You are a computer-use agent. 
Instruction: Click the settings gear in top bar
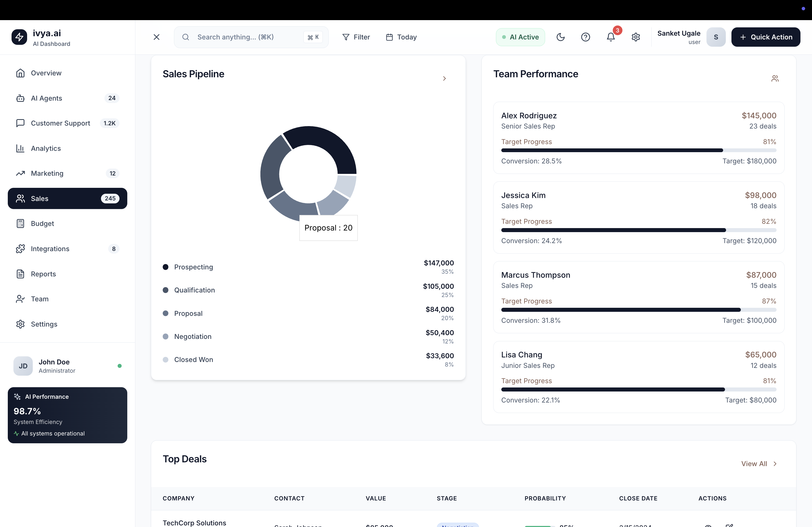(x=636, y=37)
